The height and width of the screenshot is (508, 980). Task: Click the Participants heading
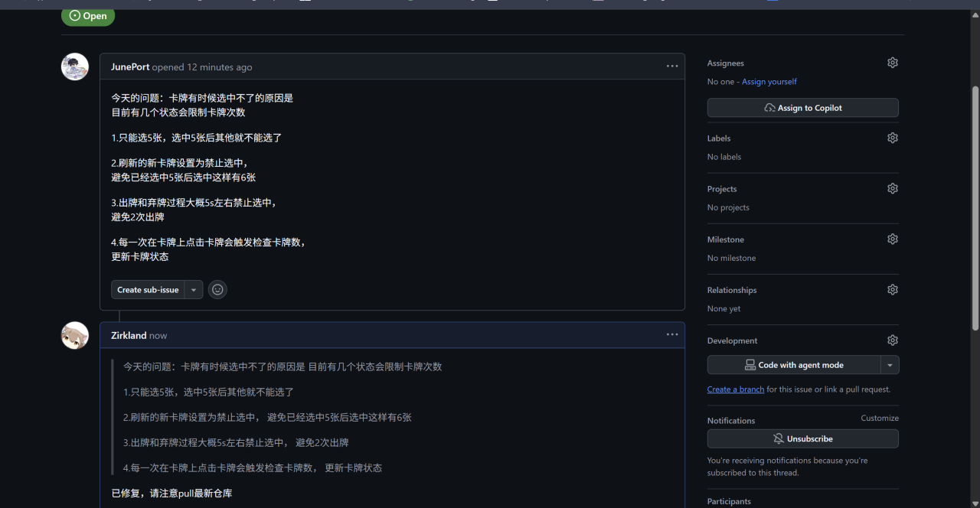coord(729,501)
